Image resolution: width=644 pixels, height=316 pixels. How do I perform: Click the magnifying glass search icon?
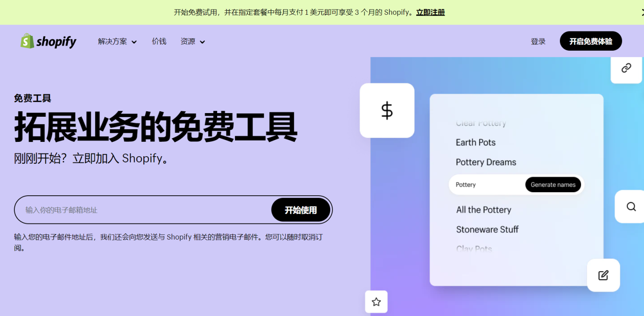click(x=631, y=206)
